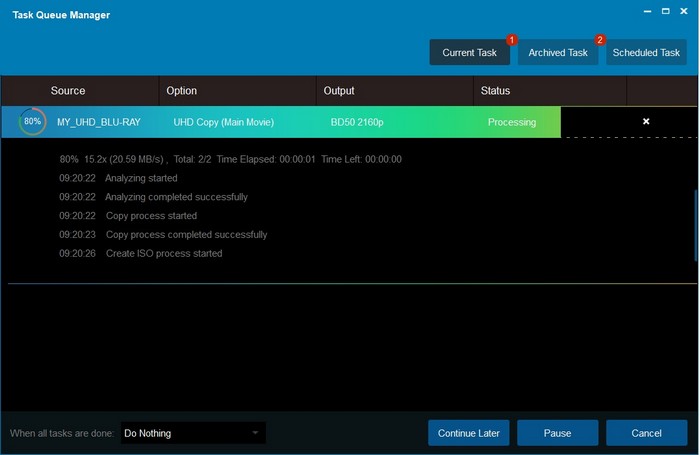Viewport: 700px width, 455px height.
Task: Switch to the Archived Task tab
Action: 558,53
